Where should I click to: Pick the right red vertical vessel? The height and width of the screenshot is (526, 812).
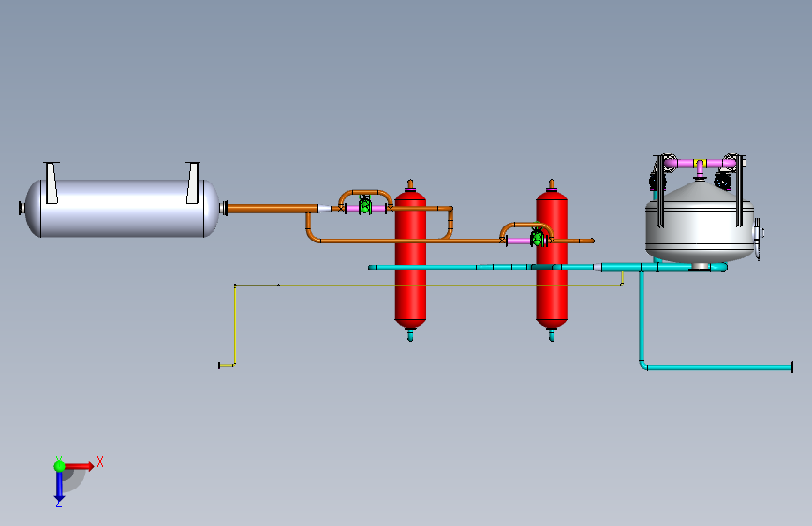click(x=552, y=259)
